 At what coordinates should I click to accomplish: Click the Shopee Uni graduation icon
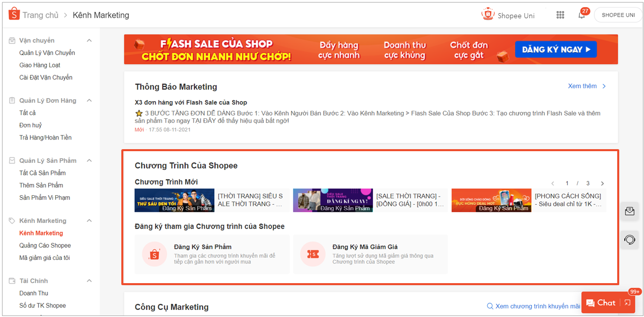487,15
